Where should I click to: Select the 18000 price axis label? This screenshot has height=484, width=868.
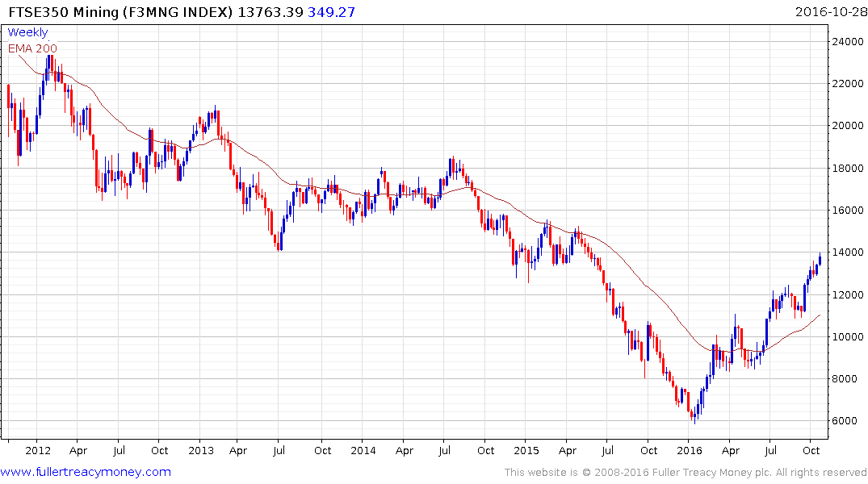click(x=848, y=168)
